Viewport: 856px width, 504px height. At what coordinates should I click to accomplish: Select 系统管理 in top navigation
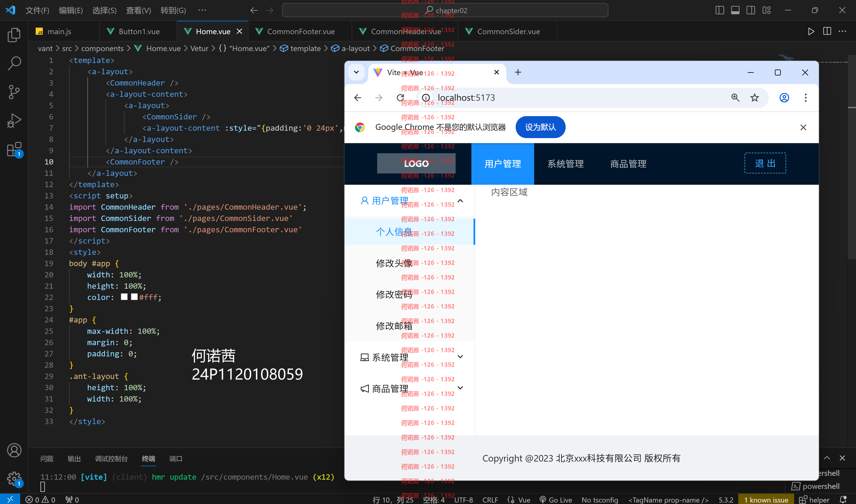(565, 164)
